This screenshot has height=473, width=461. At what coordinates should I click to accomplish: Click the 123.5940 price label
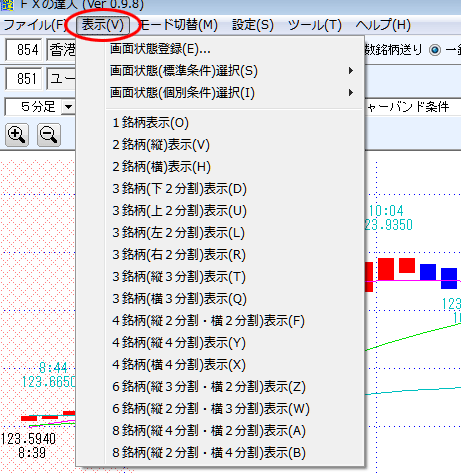coord(28,439)
